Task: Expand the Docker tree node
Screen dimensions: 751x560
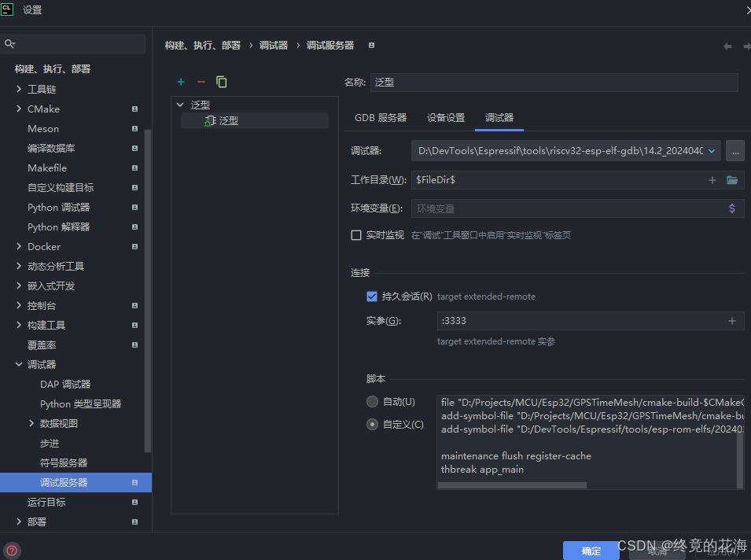Action: tap(19, 246)
